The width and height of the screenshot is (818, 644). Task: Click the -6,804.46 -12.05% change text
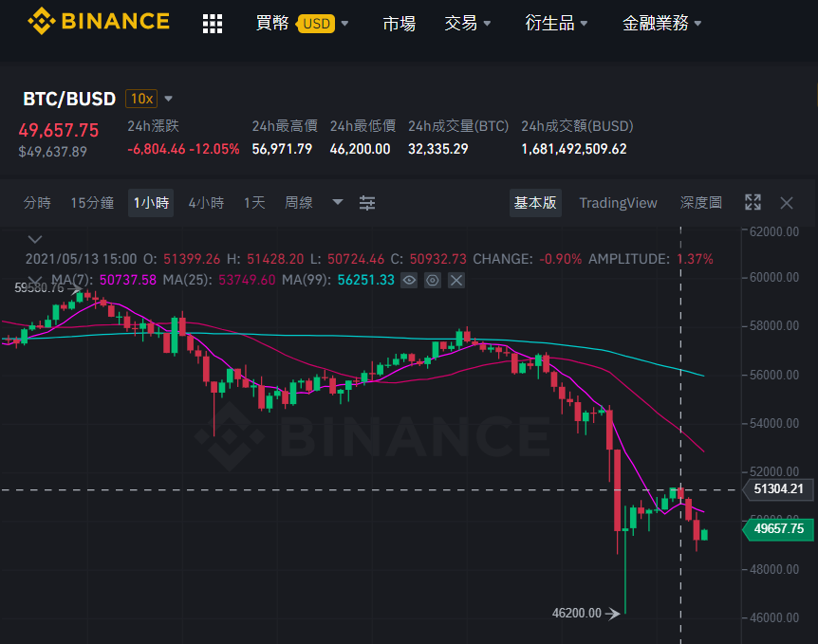[183, 149]
